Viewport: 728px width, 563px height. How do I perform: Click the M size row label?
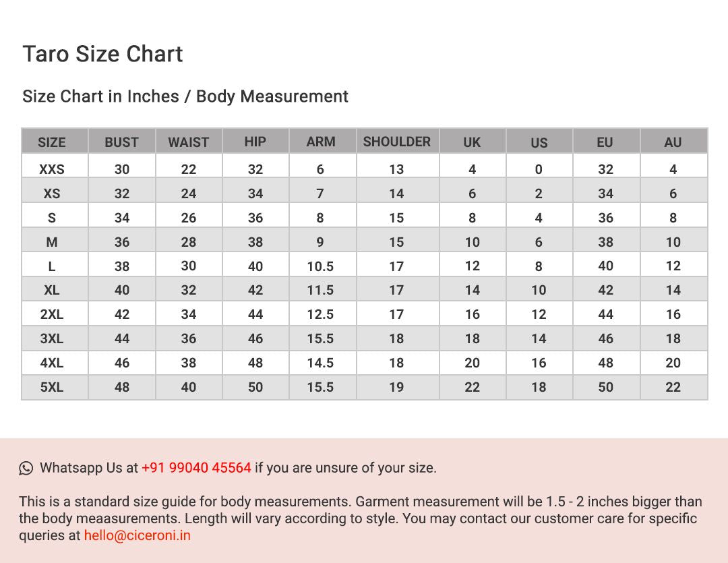pyautogui.click(x=51, y=242)
